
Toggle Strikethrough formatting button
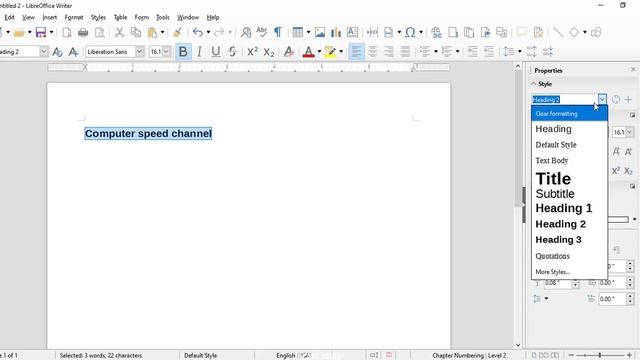232,52
